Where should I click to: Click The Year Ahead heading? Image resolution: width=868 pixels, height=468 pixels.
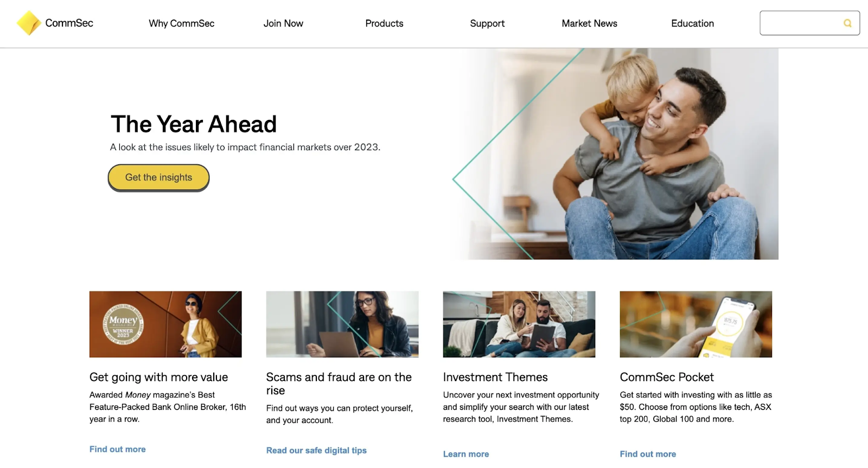tap(194, 124)
